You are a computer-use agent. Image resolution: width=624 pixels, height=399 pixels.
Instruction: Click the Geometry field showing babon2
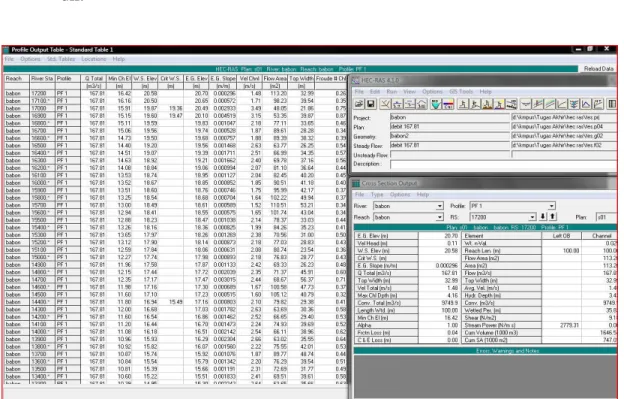click(450, 136)
